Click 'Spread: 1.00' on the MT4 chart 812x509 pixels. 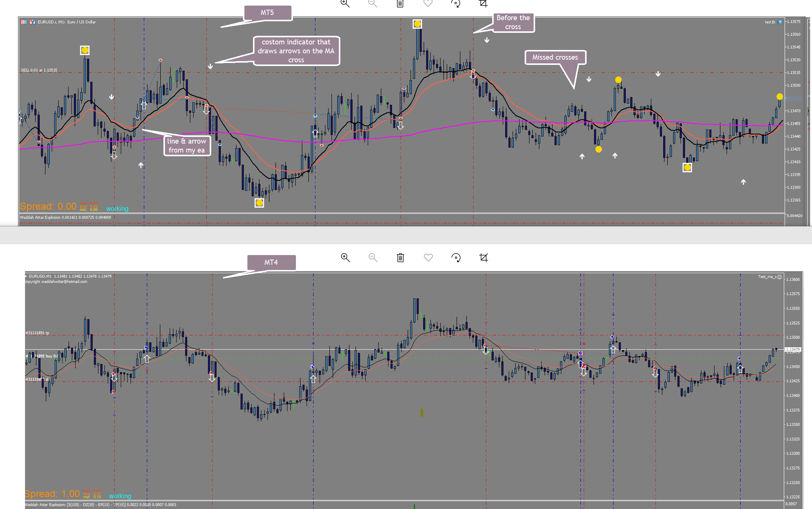point(52,494)
